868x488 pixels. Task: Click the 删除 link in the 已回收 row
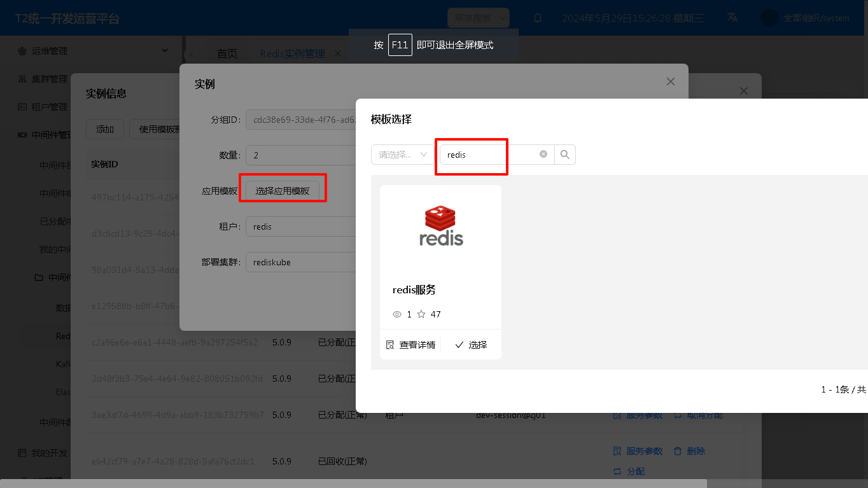(x=689, y=450)
